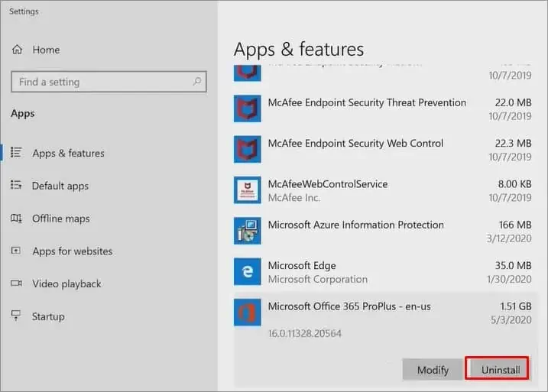The image size is (548, 392).
Task: Click Modify for Office 365 ProPlus
Action: click(x=433, y=369)
